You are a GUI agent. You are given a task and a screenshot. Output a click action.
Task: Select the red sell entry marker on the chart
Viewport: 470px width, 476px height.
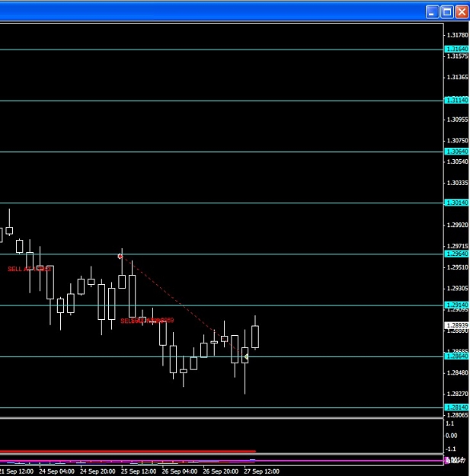point(120,257)
